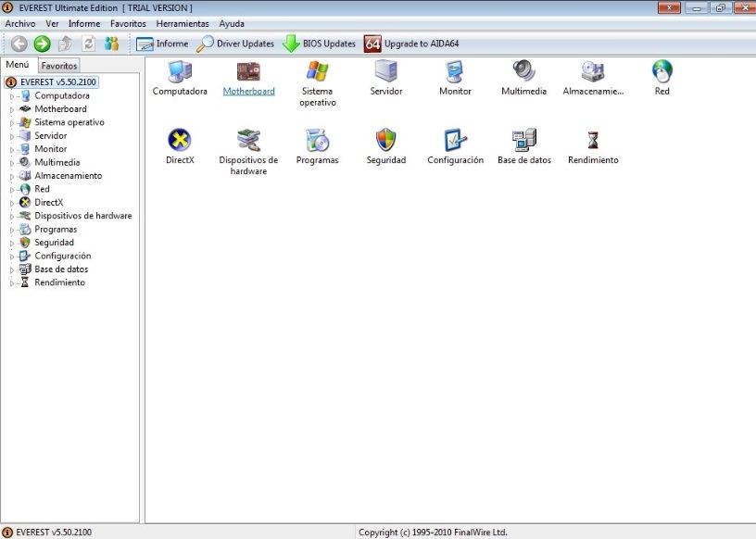Open the Multimedia speaker icon in main panel
This screenshot has height=539, width=756.
coord(523,72)
